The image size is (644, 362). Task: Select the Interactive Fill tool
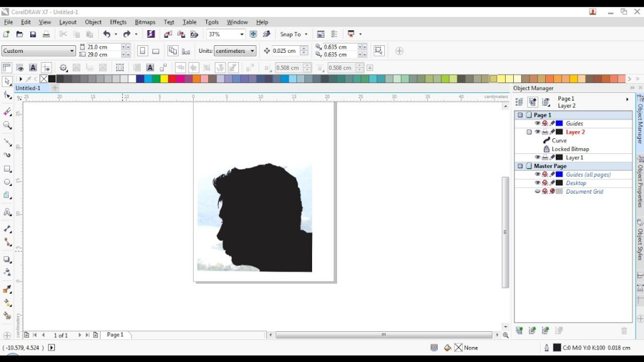coord(7,303)
